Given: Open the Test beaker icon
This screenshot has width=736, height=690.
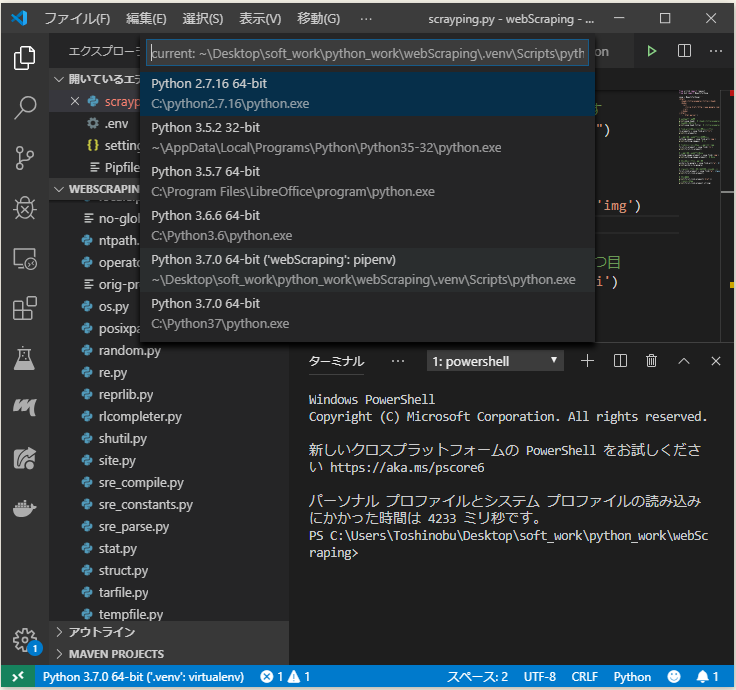Looking at the screenshot, I should [24, 359].
